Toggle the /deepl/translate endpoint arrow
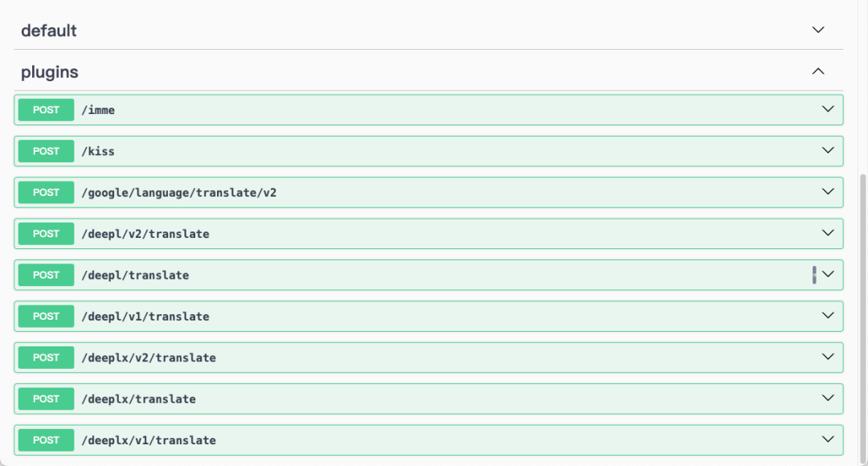The width and height of the screenshot is (868, 466). click(828, 275)
